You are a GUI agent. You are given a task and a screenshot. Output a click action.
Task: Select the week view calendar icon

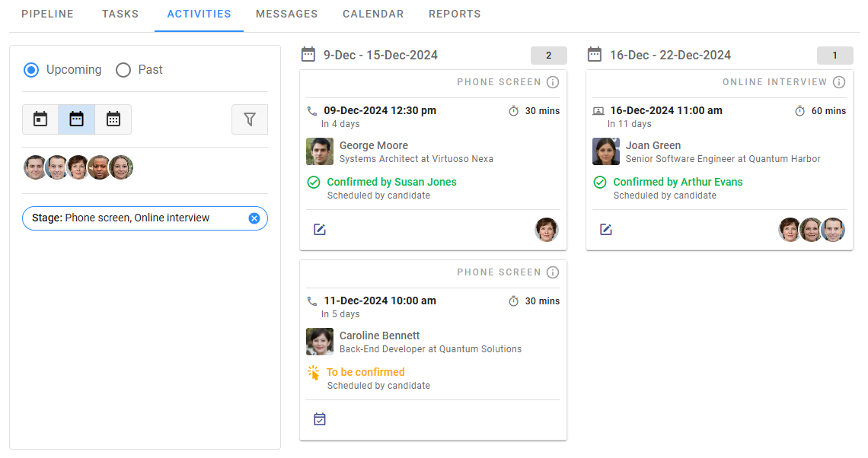pyautogui.click(x=77, y=119)
